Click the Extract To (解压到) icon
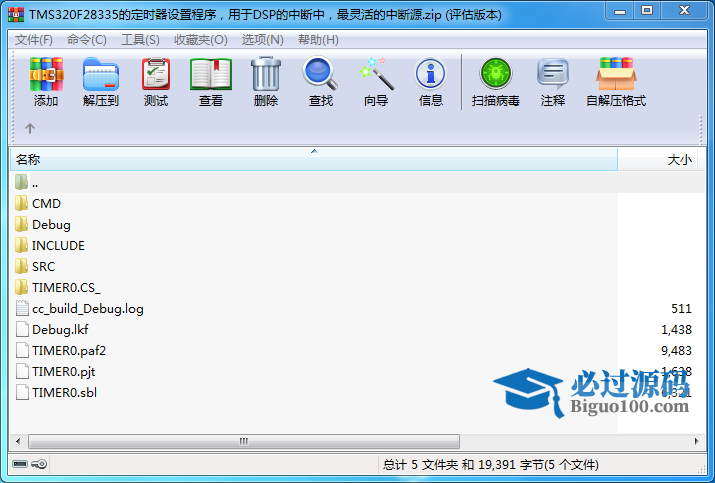The height and width of the screenshot is (483, 715). (x=101, y=74)
